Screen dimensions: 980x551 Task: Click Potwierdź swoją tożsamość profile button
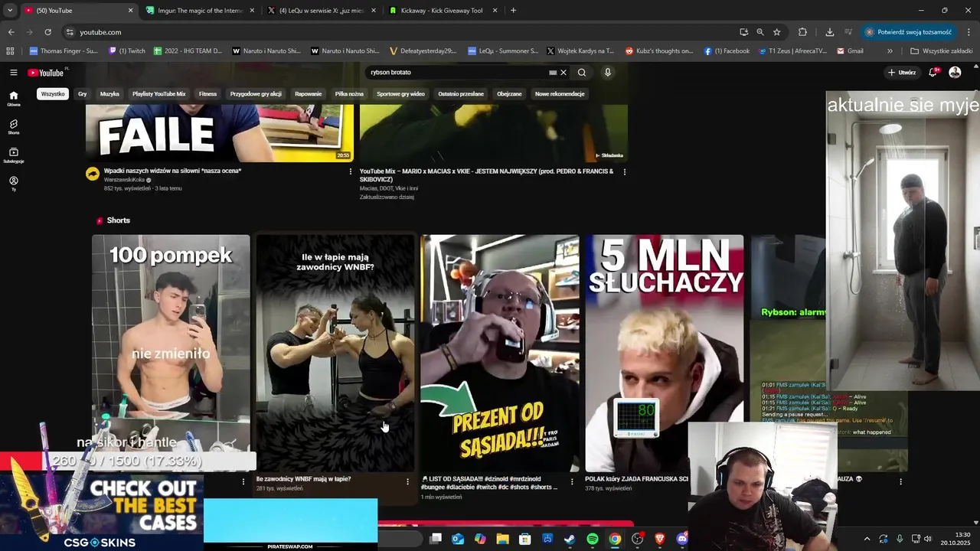pos(909,32)
